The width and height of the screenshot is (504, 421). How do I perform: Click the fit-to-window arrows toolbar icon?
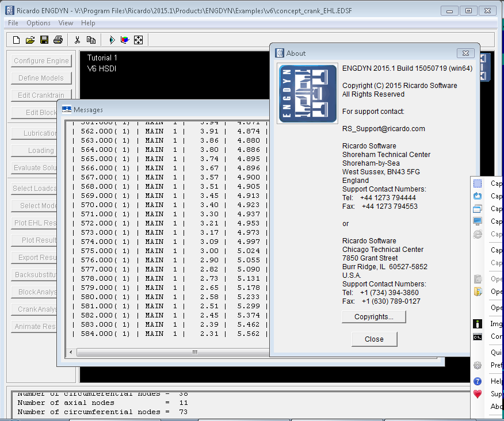(x=138, y=40)
